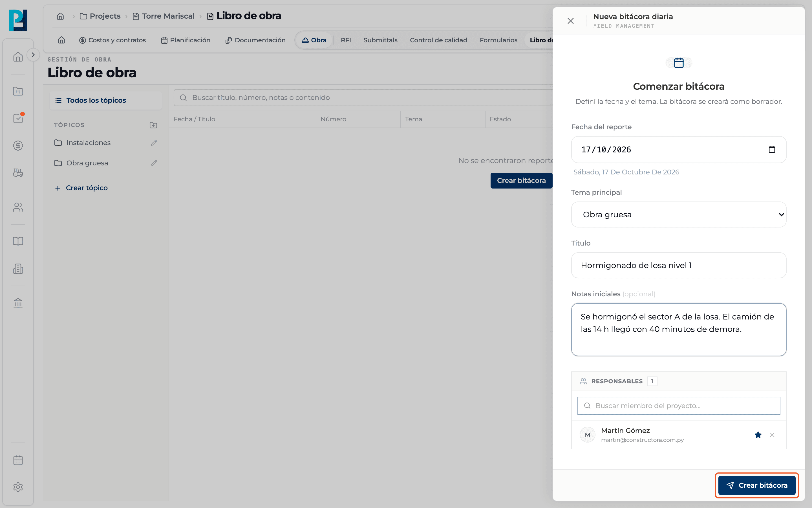This screenshot has width=812, height=508.
Task: Switch to the Submittals sub-tab
Action: click(380, 40)
